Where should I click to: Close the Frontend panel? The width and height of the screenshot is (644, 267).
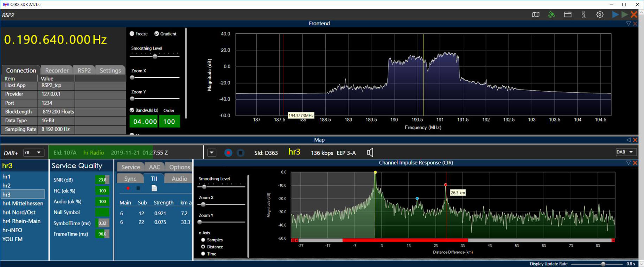coord(635,24)
